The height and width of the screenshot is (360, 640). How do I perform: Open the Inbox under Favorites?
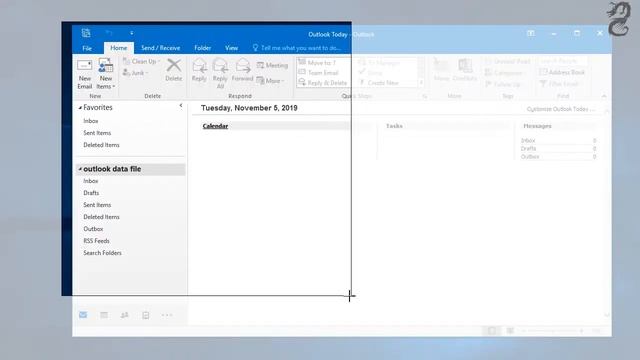(x=91, y=121)
